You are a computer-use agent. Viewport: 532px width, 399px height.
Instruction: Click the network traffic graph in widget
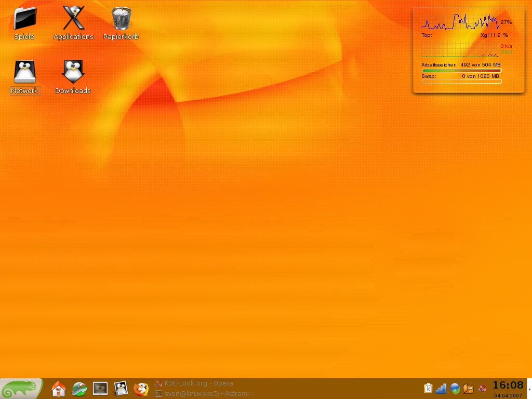460,49
